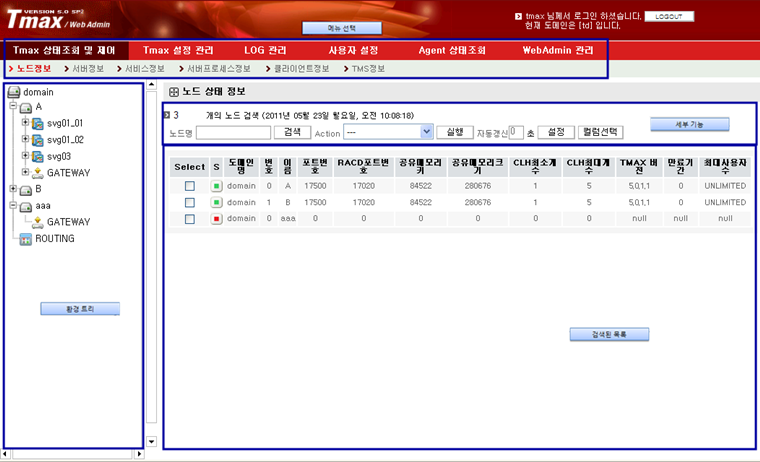The image size is (760, 462).
Task: Click the domain root icon in tree
Action: tap(14, 92)
